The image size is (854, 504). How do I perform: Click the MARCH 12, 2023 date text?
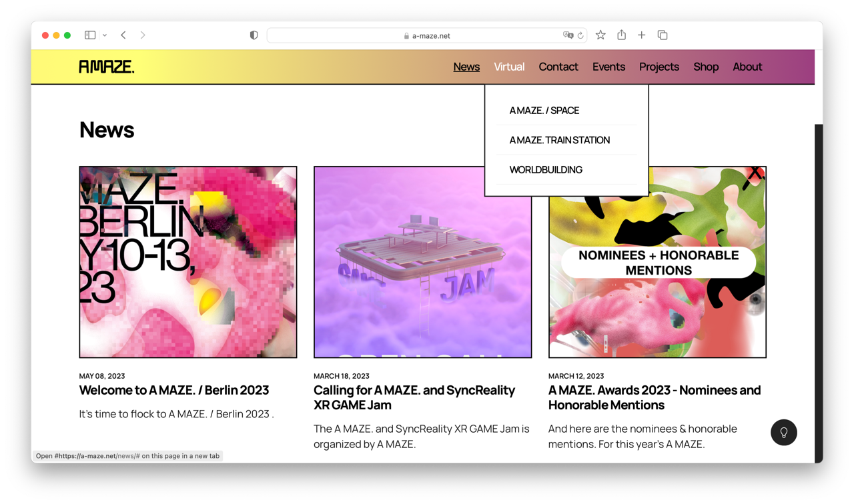pyautogui.click(x=576, y=376)
